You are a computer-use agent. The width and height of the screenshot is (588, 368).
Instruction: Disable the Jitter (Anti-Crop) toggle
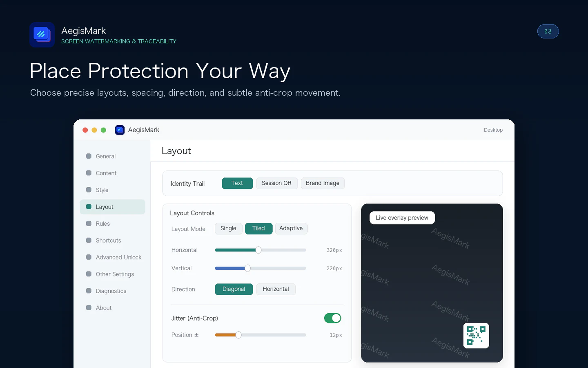333,318
